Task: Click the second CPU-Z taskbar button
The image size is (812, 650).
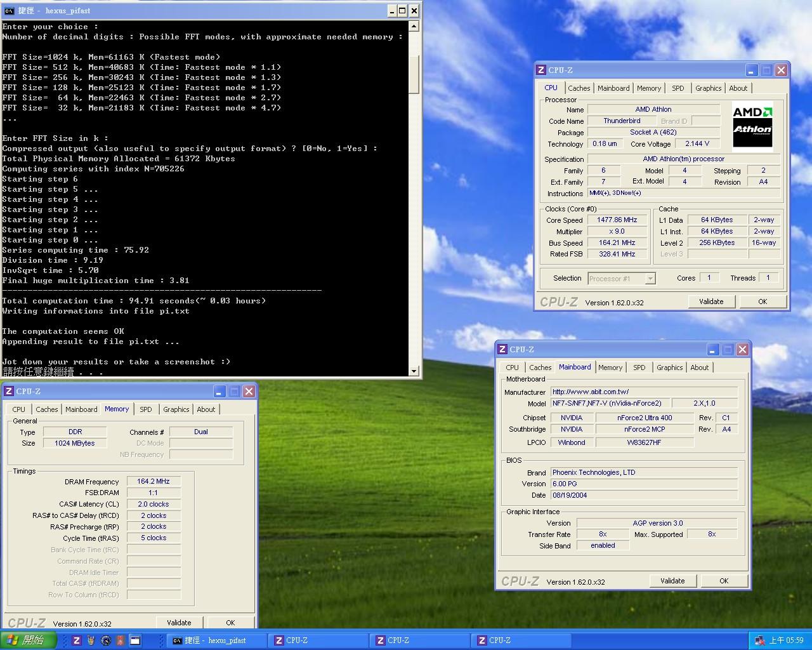Action: point(419,640)
